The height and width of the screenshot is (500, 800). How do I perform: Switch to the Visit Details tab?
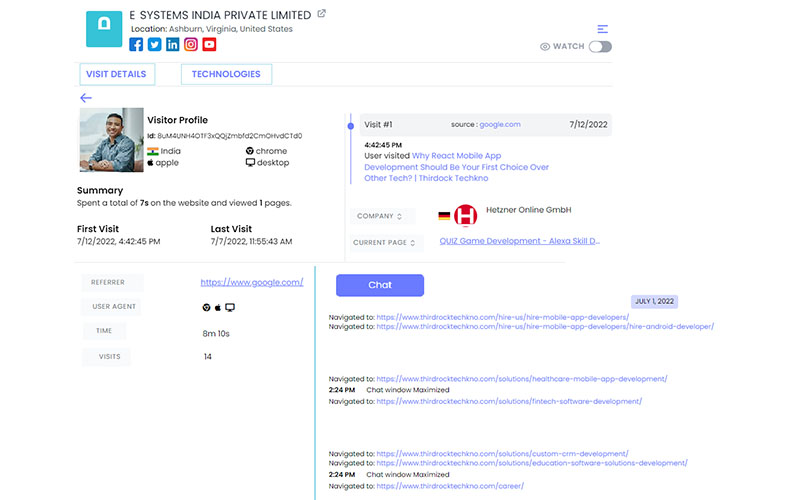[x=117, y=74]
